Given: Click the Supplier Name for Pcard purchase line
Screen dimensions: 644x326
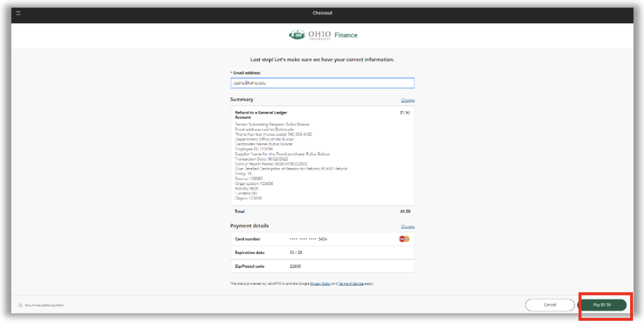Looking at the screenshot, I should [282, 154].
